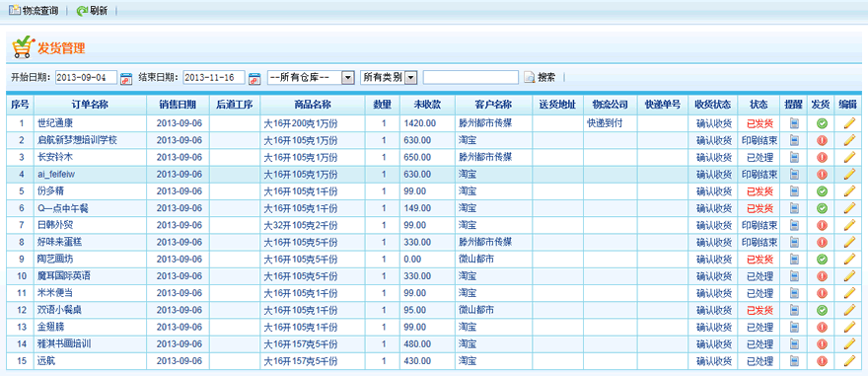Open reminder icon for 长安铃木 row
The height and width of the screenshot is (376, 868).
tap(794, 157)
